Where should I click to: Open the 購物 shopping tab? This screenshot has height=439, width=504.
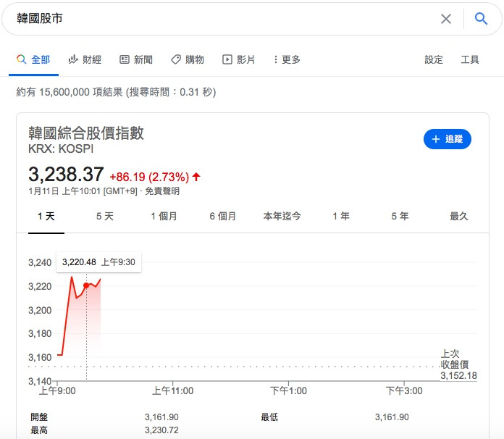pyautogui.click(x=188, y=59)
